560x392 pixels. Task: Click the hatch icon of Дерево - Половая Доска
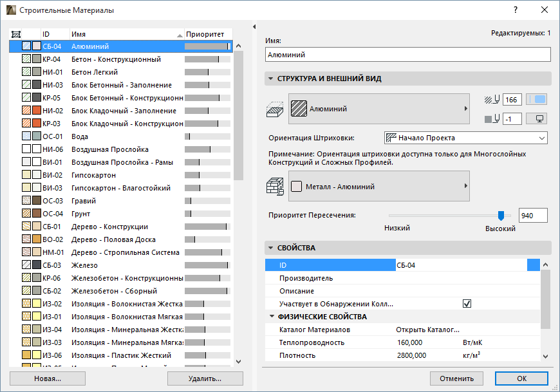(x=26, y=239)
